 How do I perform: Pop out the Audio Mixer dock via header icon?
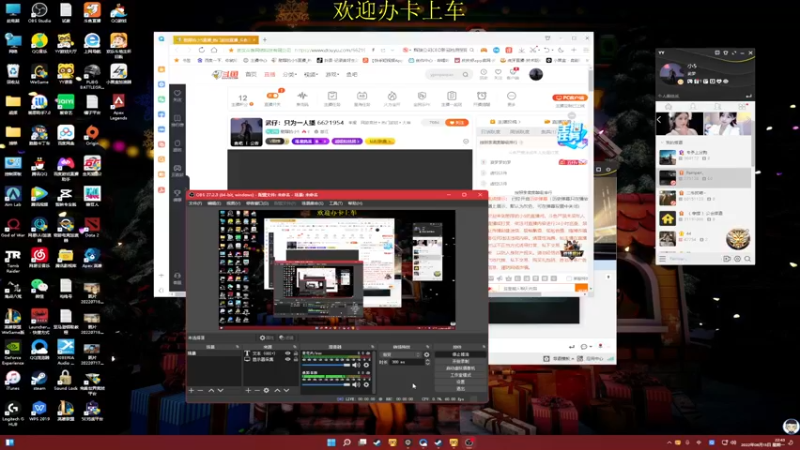372,346
